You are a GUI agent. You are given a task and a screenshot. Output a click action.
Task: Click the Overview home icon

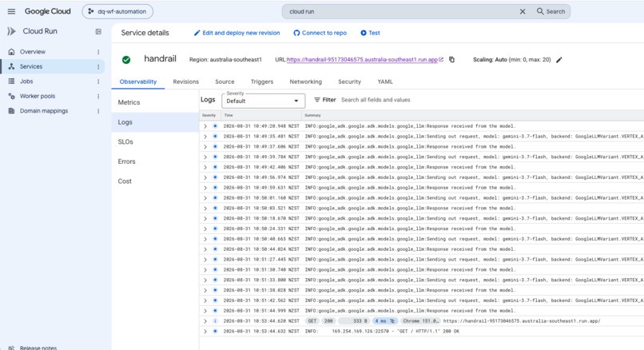coord(11,52)
